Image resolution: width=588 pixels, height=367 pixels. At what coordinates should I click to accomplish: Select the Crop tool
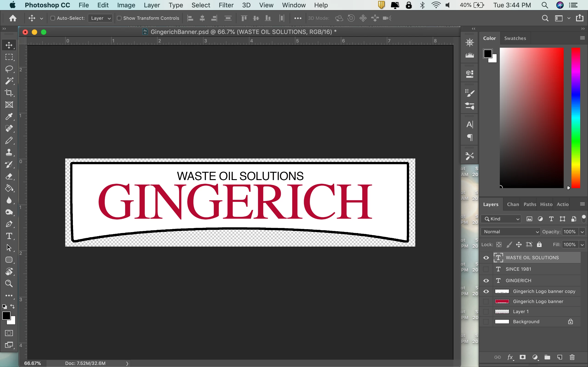point(9,93)
